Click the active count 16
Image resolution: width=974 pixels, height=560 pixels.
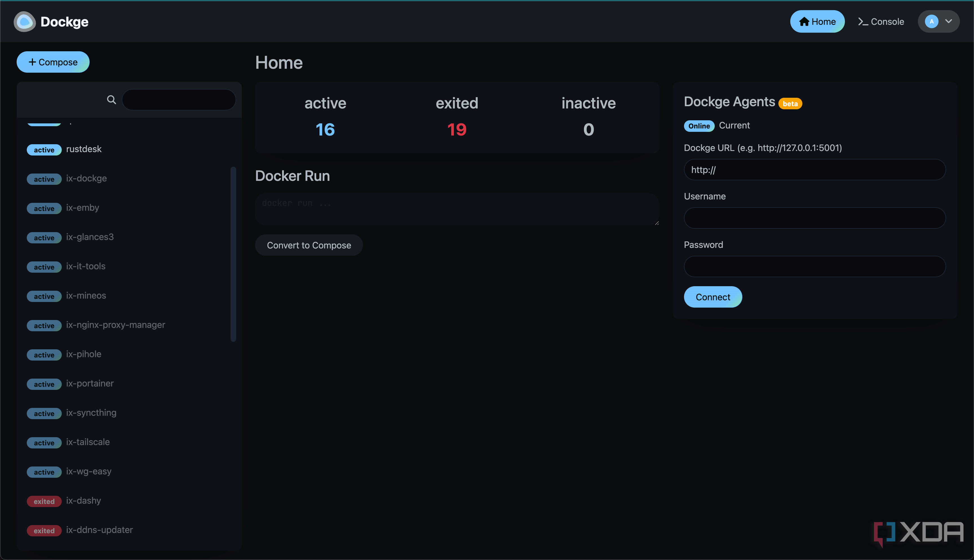pos(325,129)
